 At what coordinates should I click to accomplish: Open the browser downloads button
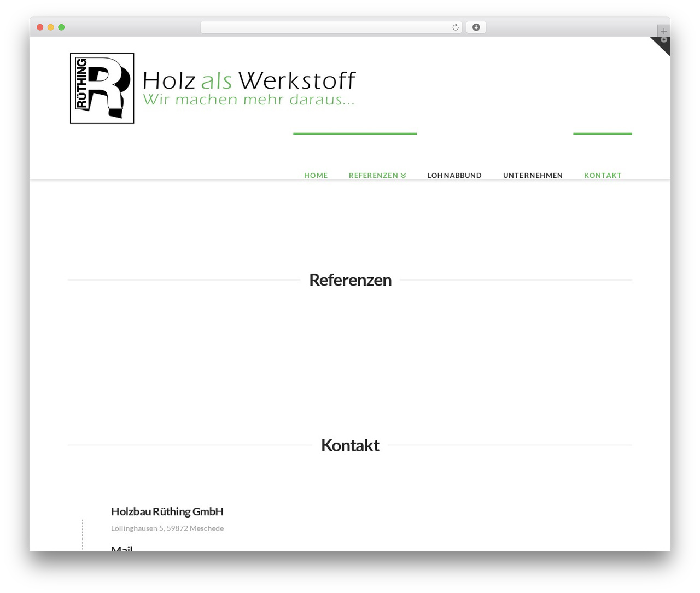[476, 27]
